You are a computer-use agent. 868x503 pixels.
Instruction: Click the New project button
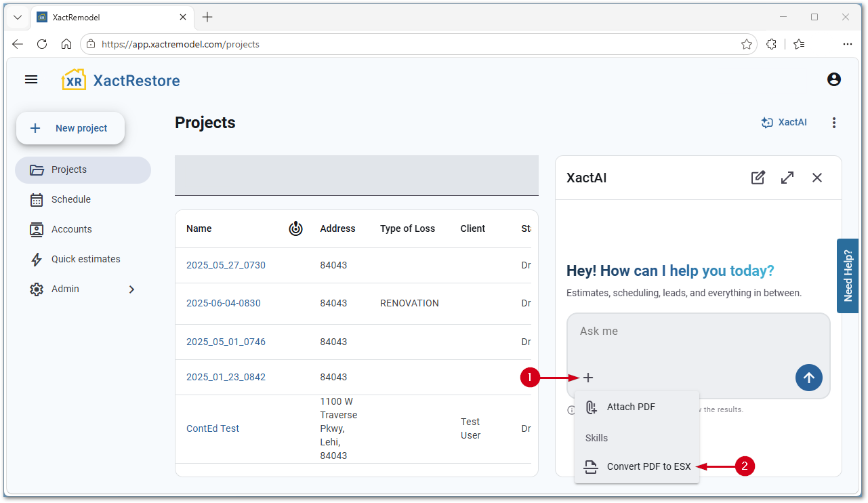pos(70,128)
